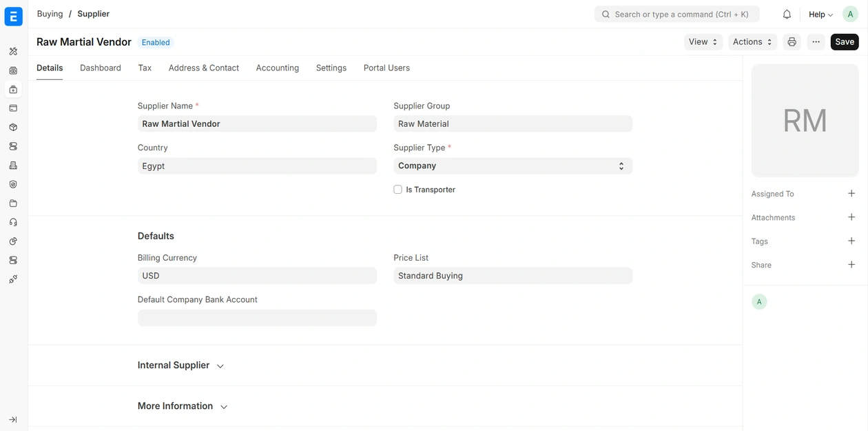Click the Default Company Bank Account field
Image resolution: width=868 pixels, height=431 pixels.
[x=257, y=318]
